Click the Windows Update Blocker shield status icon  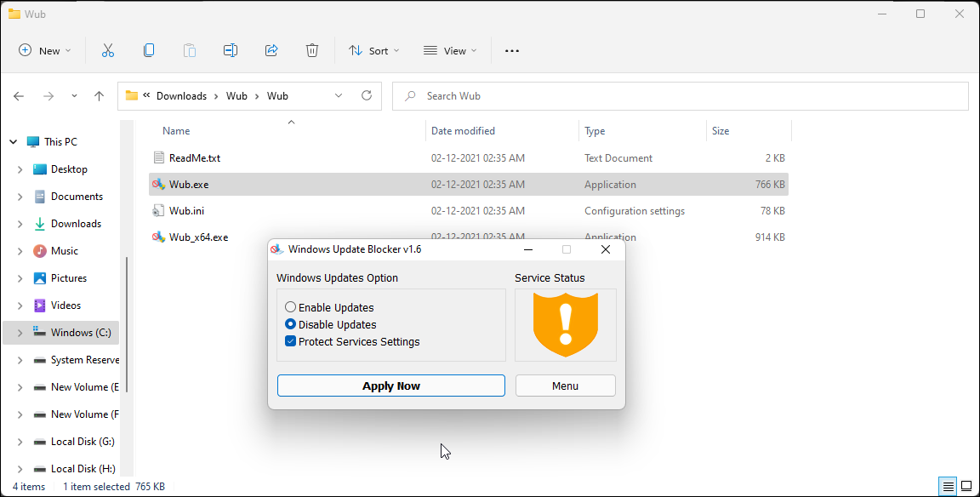565,325
